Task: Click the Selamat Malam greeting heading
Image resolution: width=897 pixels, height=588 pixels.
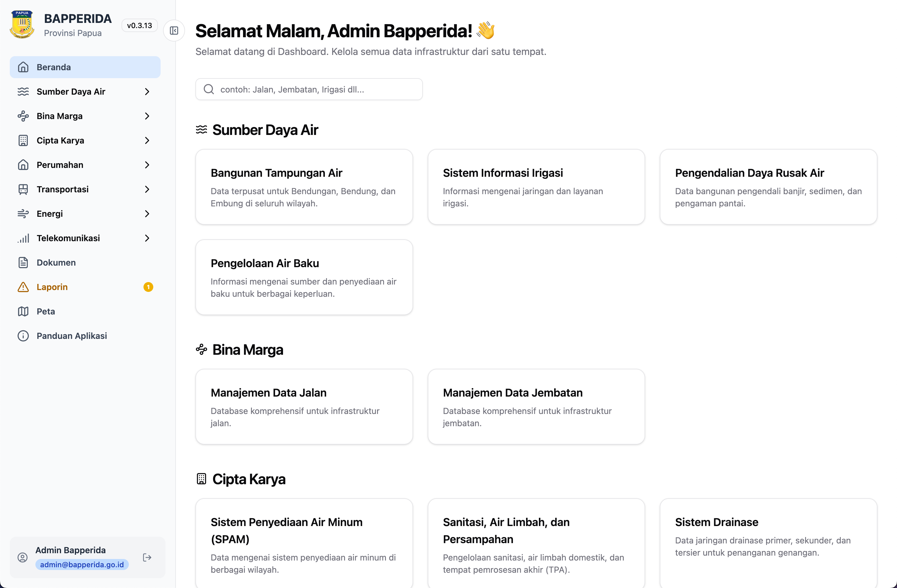Action: (345, 31)
